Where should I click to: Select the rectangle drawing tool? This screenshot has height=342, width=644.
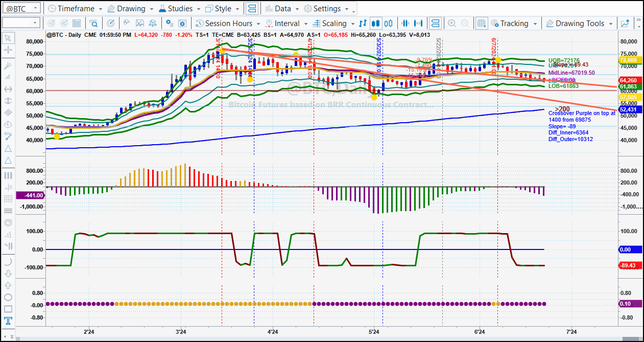click(8, 309)
